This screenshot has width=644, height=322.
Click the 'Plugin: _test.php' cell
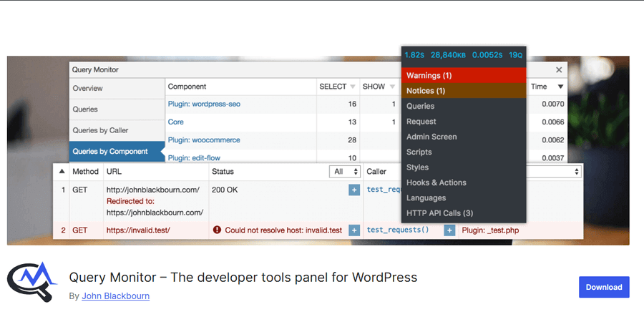490,230
